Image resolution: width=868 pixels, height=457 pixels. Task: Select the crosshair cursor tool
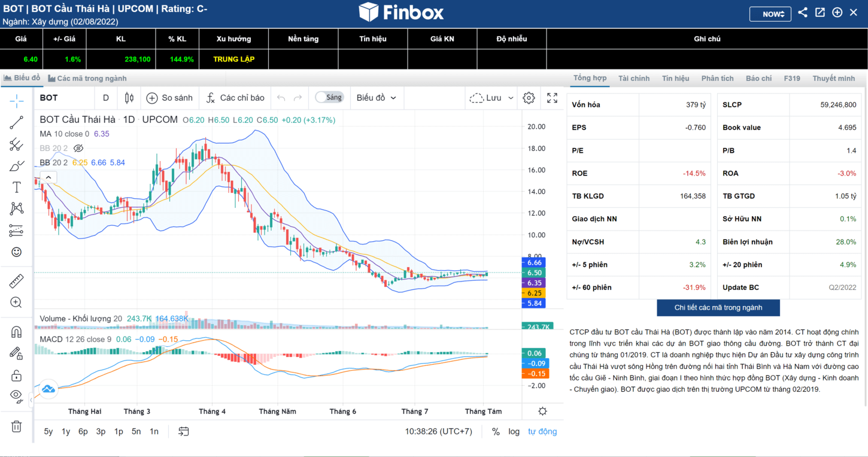pos(16,100)
